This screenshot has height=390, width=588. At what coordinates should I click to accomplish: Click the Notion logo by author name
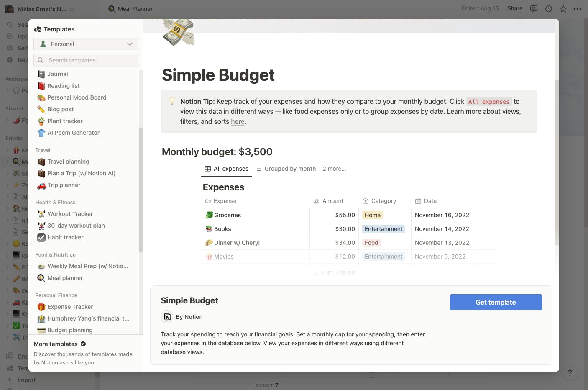pos(167,317)
